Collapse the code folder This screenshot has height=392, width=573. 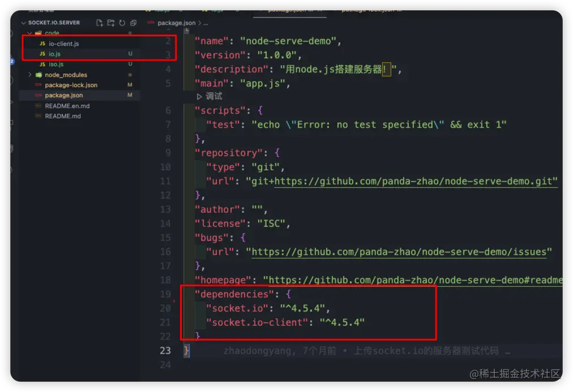(x=31, y=33)
